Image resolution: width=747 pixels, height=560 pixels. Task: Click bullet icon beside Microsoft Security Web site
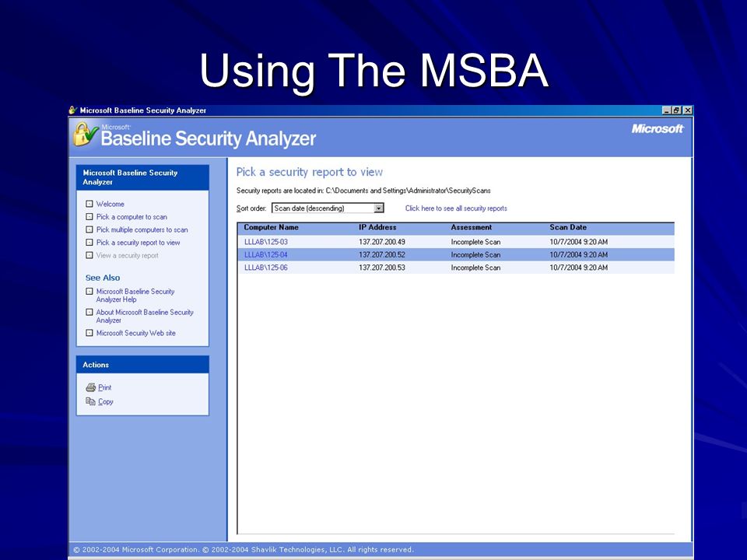click(89, 333)
